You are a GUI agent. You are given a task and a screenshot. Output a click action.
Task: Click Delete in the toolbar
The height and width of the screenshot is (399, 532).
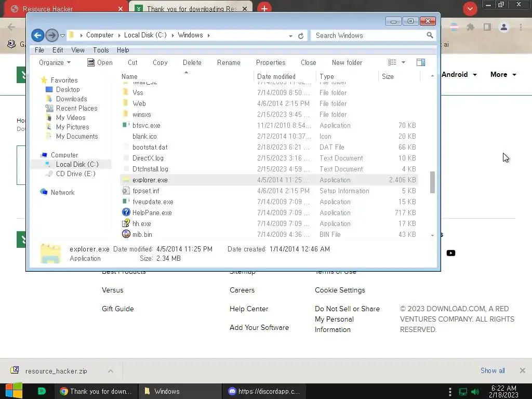pos(192,62)
